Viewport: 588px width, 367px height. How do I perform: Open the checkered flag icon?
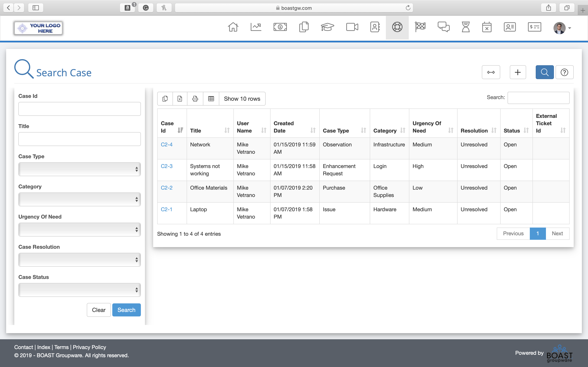coord(420,27)
